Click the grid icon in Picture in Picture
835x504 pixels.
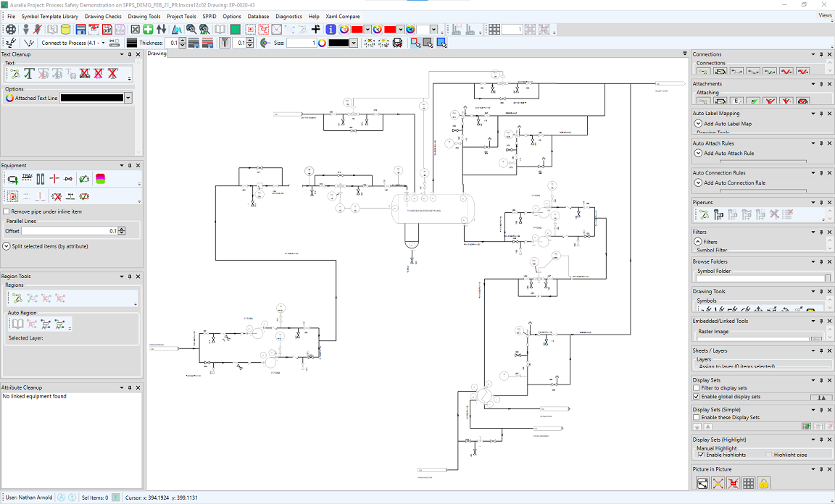749,483
